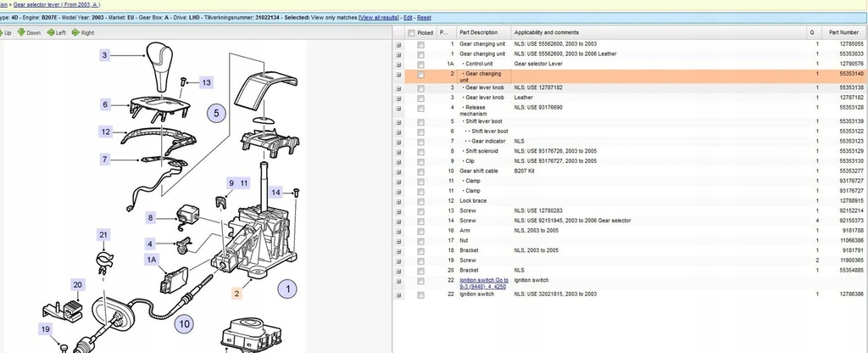Click the Reset link in the filter bar
868x353 pixels.
[424, 18]
